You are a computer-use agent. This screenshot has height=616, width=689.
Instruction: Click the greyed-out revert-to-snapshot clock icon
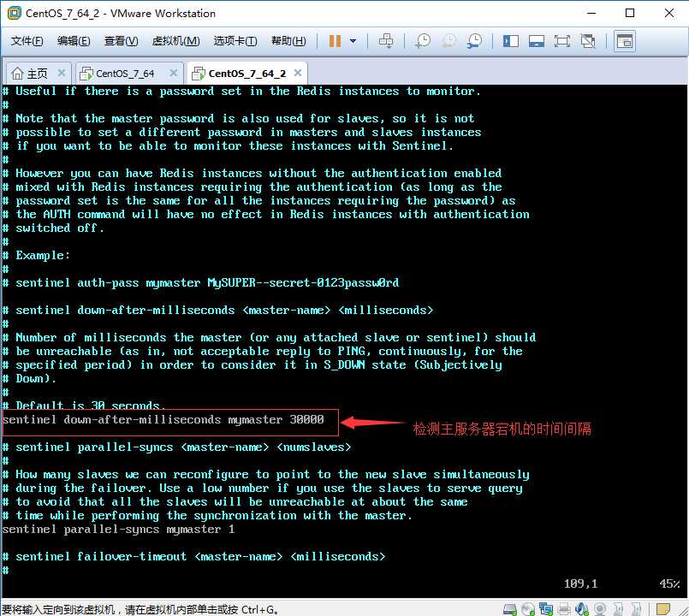click(x=448, y=41)
